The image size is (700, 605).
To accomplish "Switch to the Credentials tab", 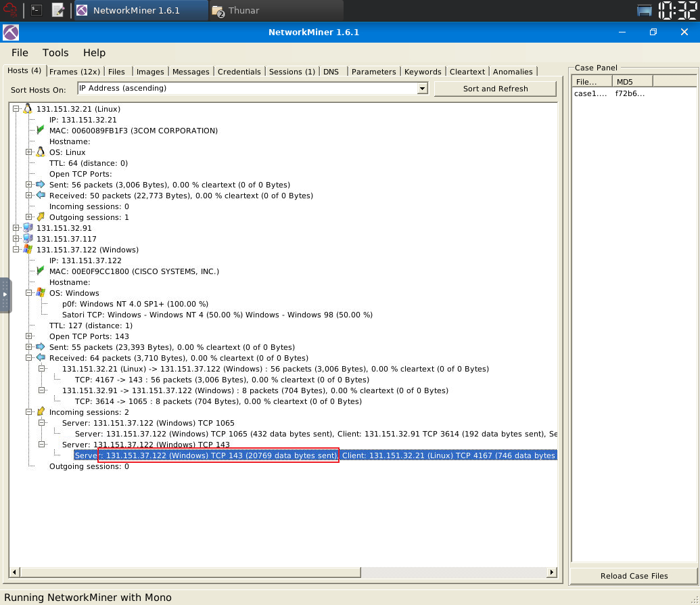I will pyautogui.click(x=239, y=72).
